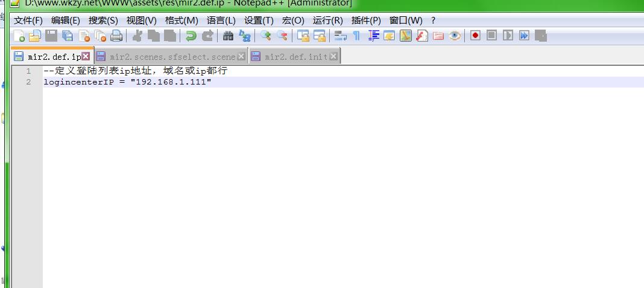The image size is (644, 288).
Task: Click the Print toolbar icon
Action: tap(116, 36)
